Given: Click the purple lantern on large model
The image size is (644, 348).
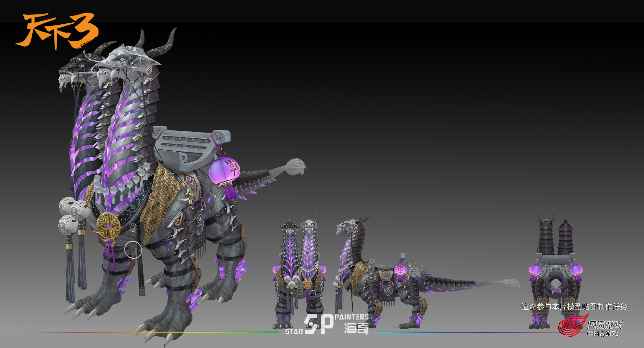Looking at the screenshot, I should pos(224,171).
